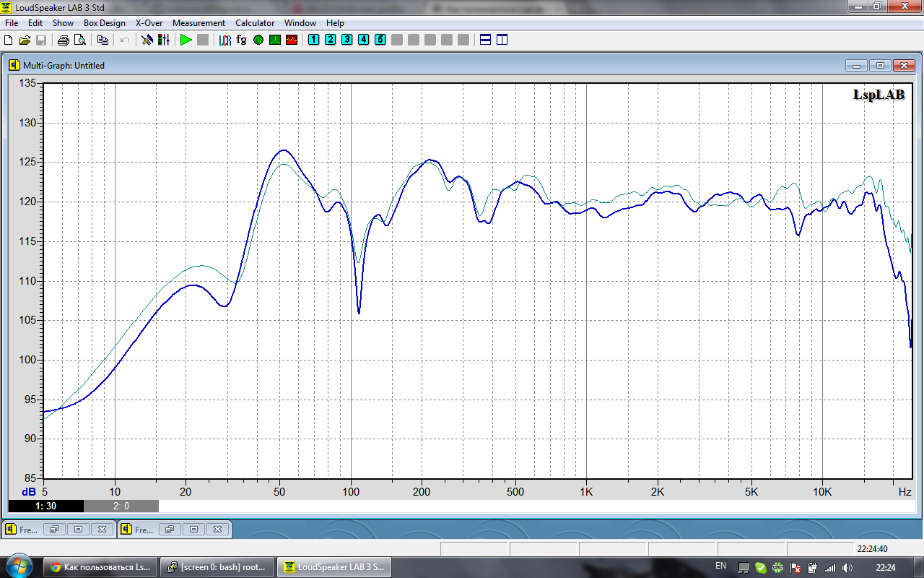Click the Undo arrow icon
The image size is (924, 578).
[124, 40]
